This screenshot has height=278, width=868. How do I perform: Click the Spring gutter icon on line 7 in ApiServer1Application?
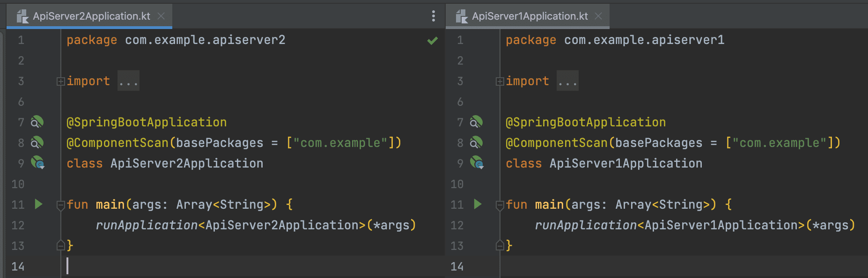pyautogui.click(x=476, y=122)
